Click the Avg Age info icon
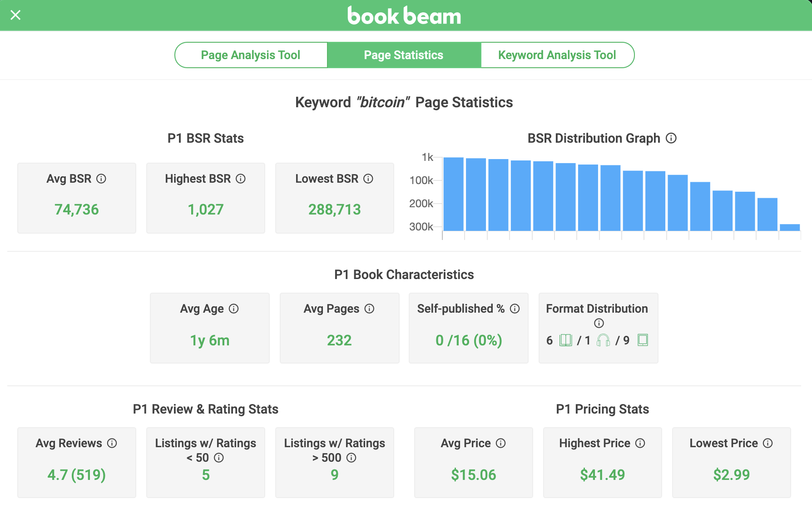The image size is (812, 509). [x=234, y=309]
